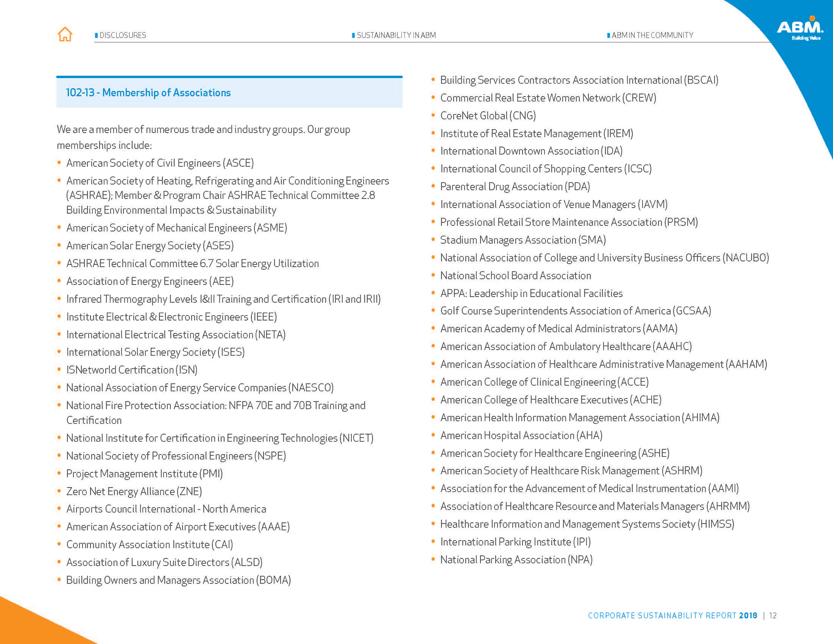Click the blue marker beside Disclosures

point(96,35)
